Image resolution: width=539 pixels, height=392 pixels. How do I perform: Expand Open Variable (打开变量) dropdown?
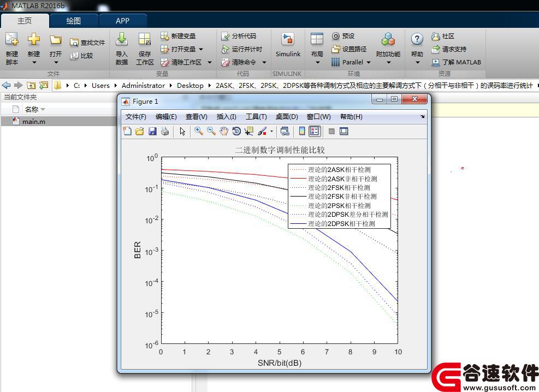[x=201, y=50]
